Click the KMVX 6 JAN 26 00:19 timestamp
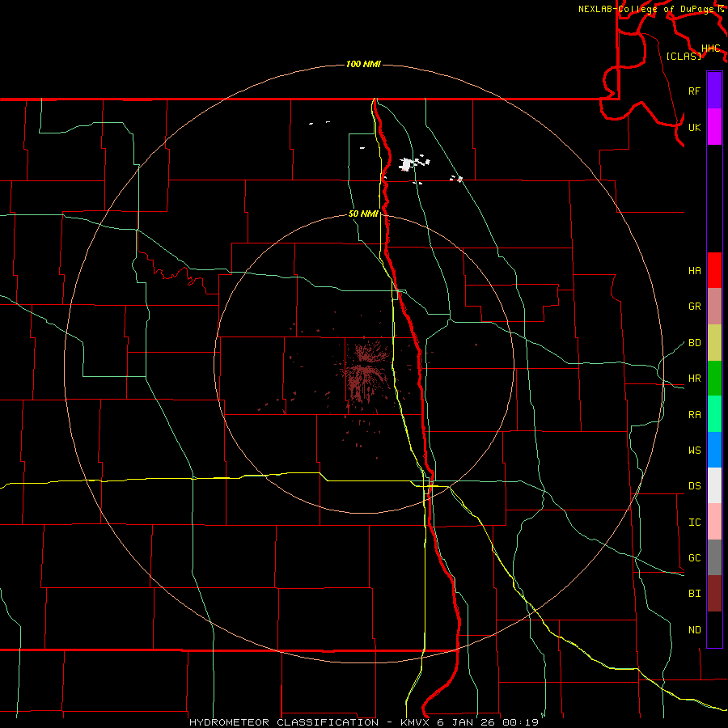The image size is (728, 728). 469,722
